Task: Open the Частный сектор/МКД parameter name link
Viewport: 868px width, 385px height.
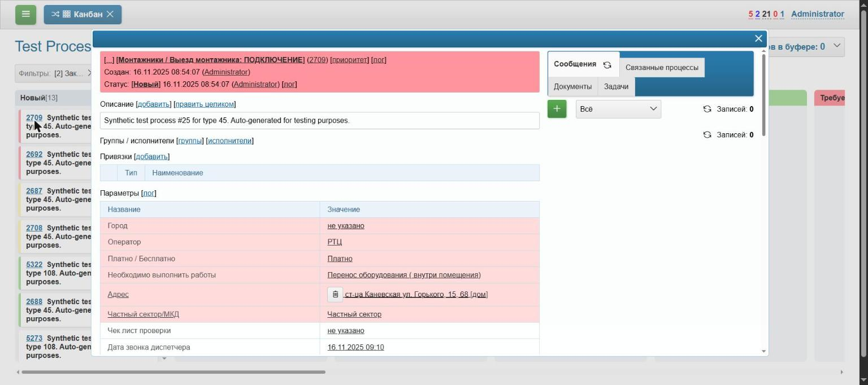Action: tap(143, 314)
